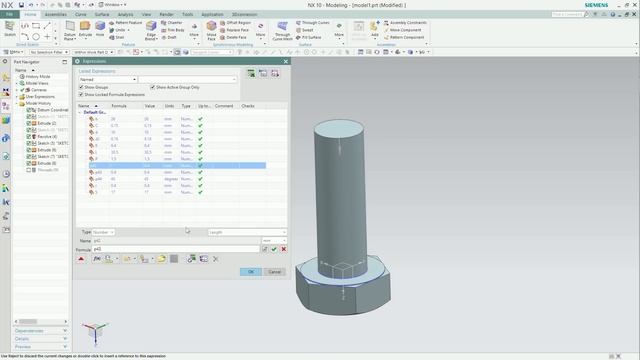The height and width of the screenshot is (360, 640).
Task: Click the Through Curve Mesh tool
Action: (282, 30)
